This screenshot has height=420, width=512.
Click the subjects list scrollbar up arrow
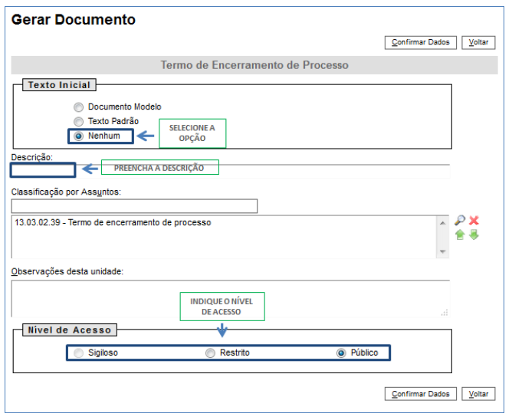(441, 222)
